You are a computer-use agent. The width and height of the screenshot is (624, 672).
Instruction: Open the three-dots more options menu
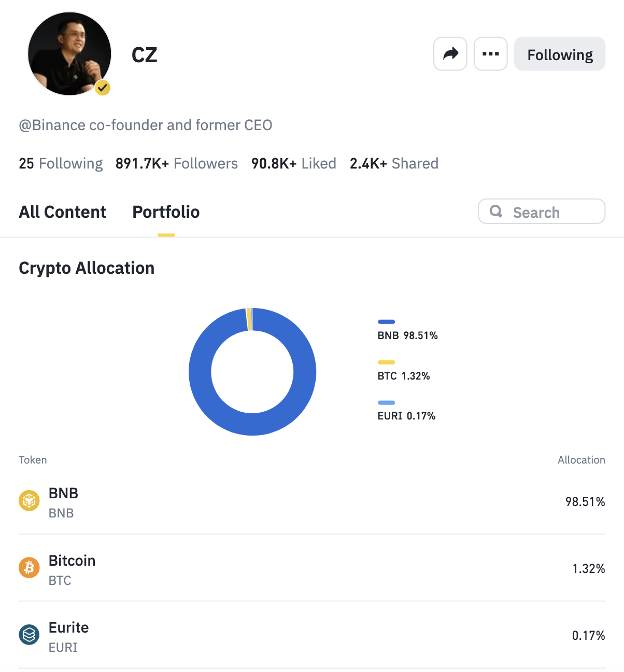[x=490, y=53]
